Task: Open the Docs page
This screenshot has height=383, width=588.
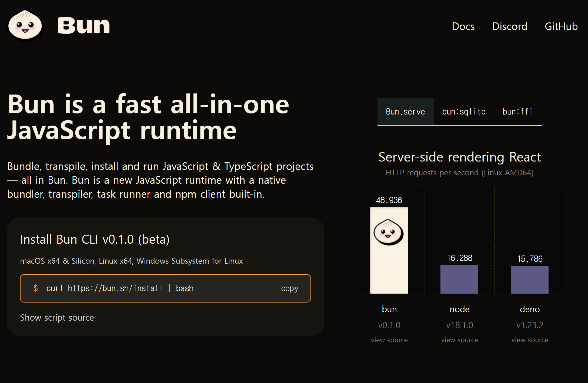Action: point(463,26)
